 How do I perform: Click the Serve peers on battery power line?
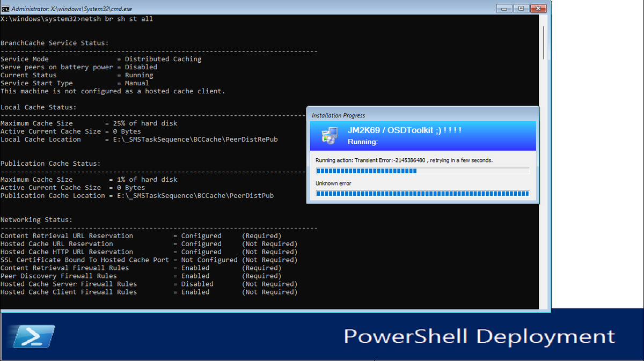pyautogui.click(x=79, y=67)
